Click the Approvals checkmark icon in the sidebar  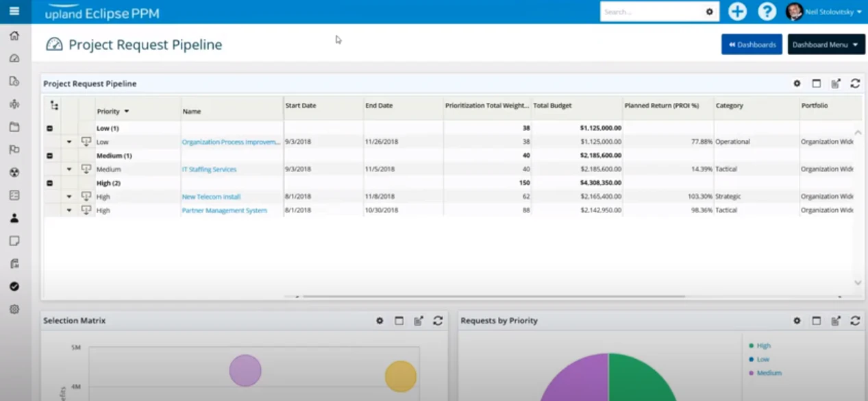pos(14,287)
